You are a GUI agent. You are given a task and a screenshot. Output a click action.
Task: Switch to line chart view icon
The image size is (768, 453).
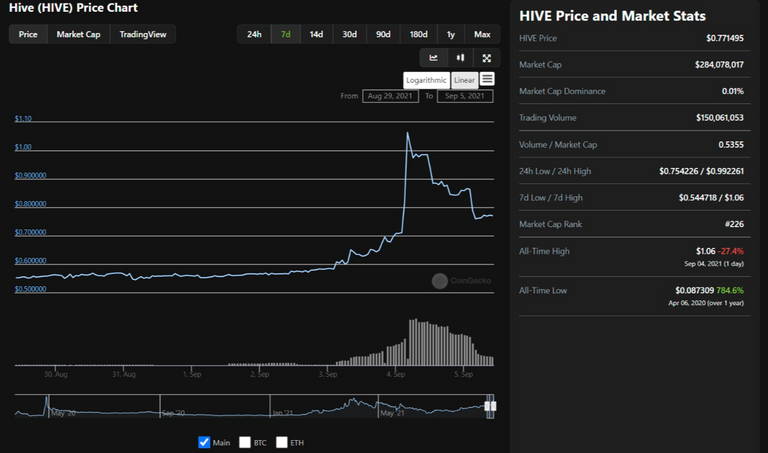tap(433, 58)
